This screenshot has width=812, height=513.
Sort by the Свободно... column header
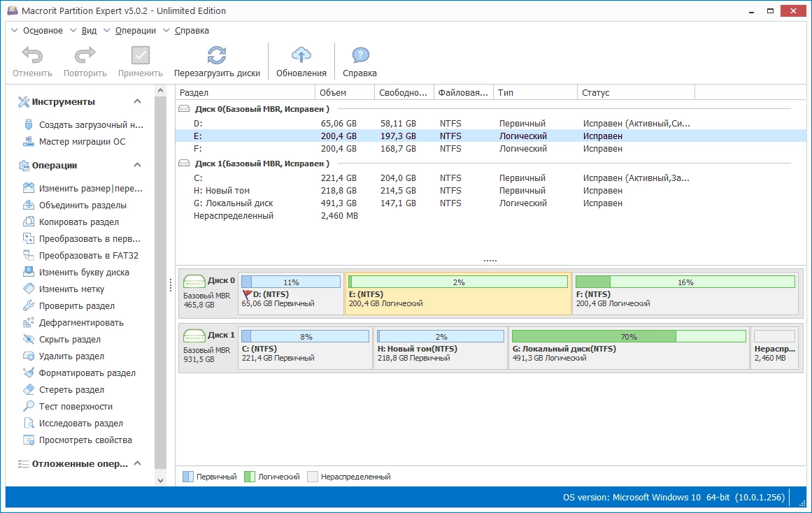point(404,92)
